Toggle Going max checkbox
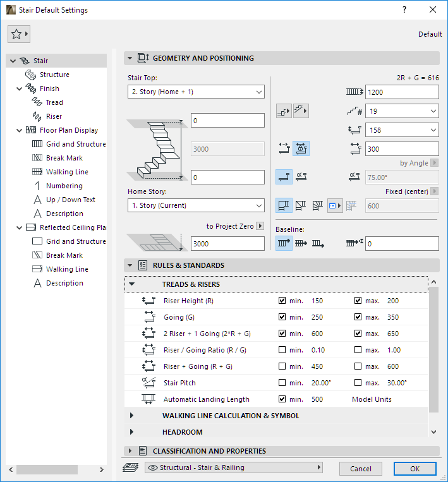Viewport: 448px width, 482px height. (358, 316)
